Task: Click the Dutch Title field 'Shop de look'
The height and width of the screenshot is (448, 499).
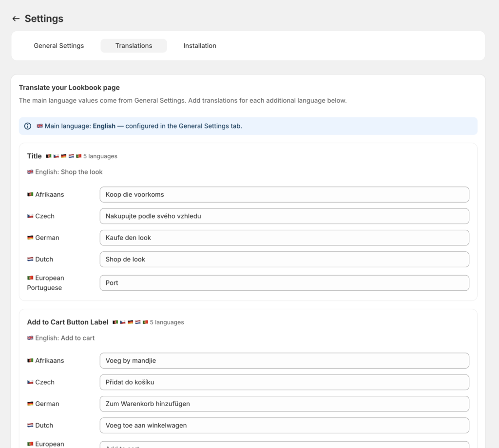Action: (284, 260)
